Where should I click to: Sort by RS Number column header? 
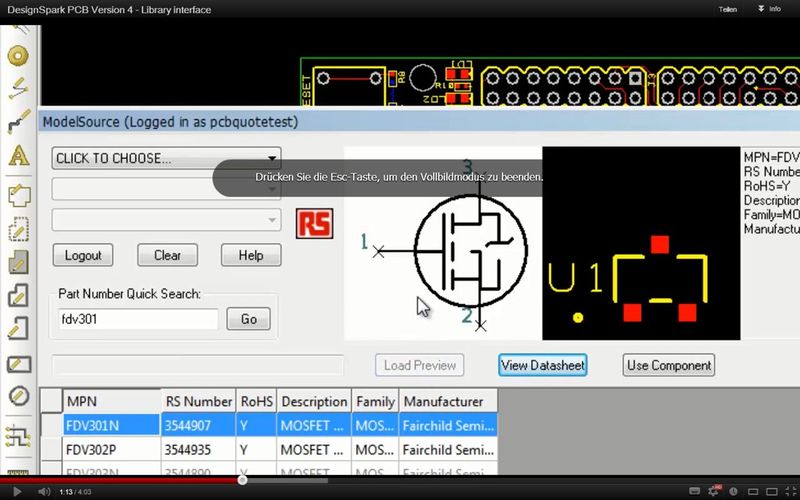[198, 402]
